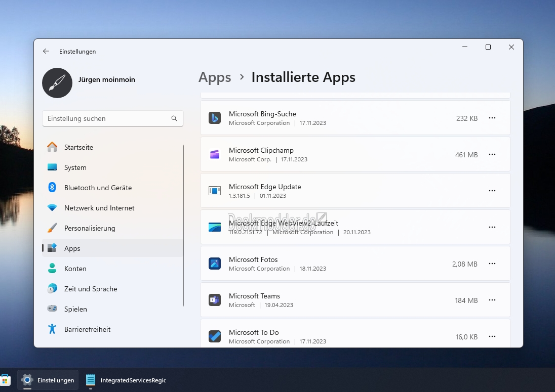Viewport: 555px width, 392px height.
Task: Open more options for Edge WebView2-Laufzeit
Action: 492,227
